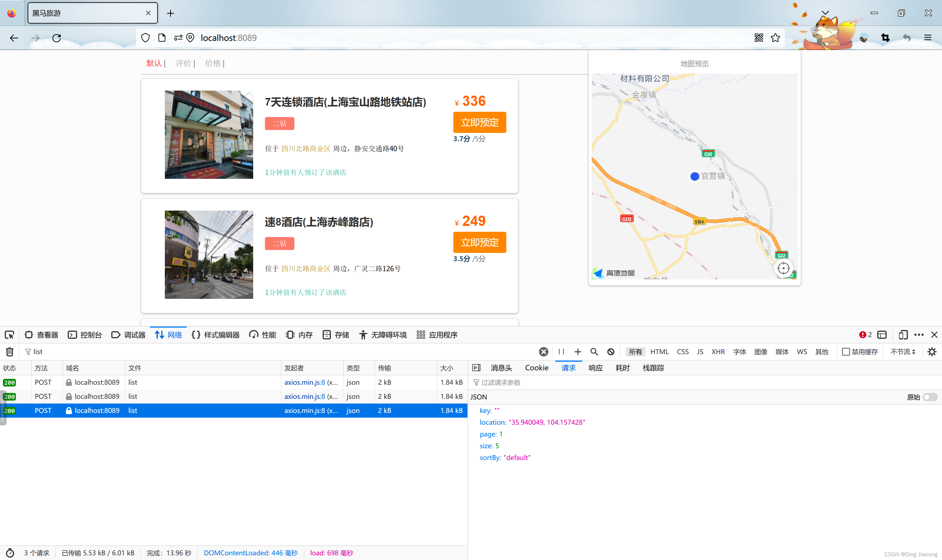Open the 7天连锁酒店 photo thumbnail
The image size is (942, 560).
pos(209,135)
